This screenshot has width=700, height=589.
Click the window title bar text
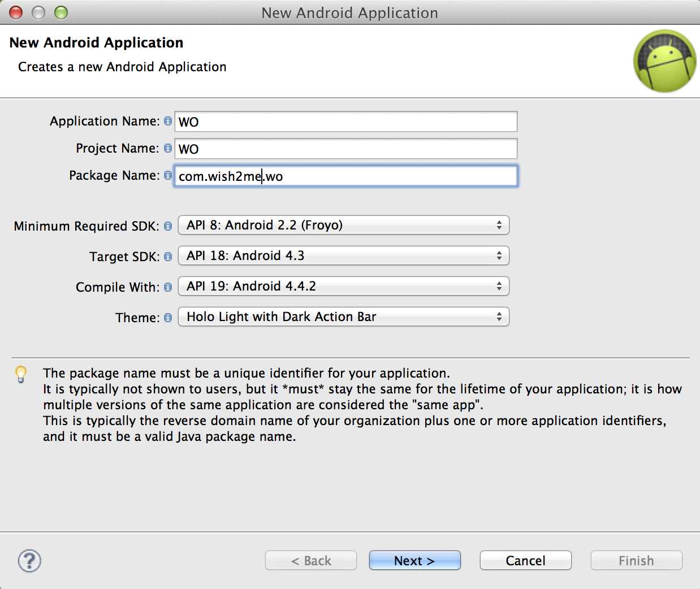[x=349, y=13]
